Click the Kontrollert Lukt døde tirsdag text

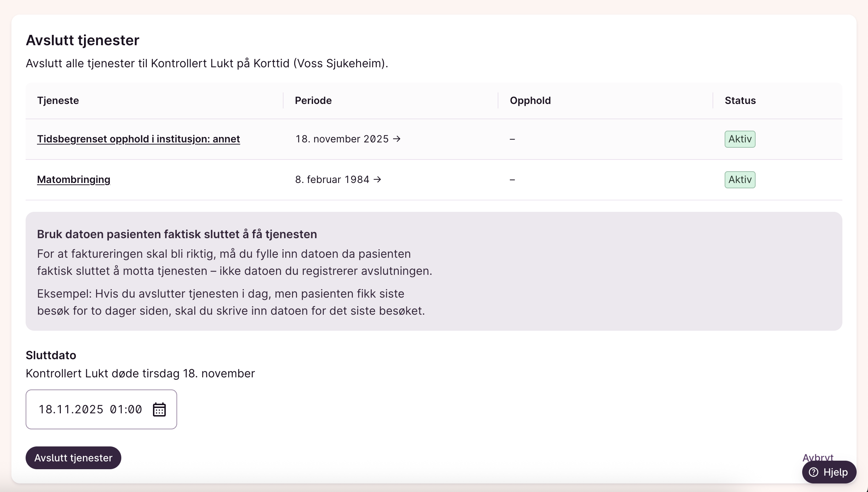[140, 373]
